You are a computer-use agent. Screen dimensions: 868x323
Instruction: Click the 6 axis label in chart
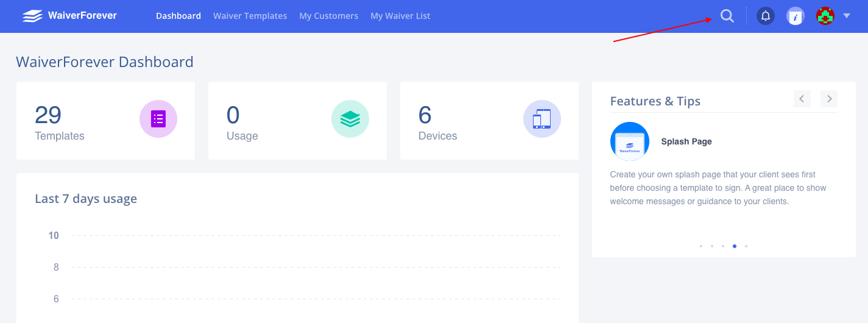(x=56, y=299)
